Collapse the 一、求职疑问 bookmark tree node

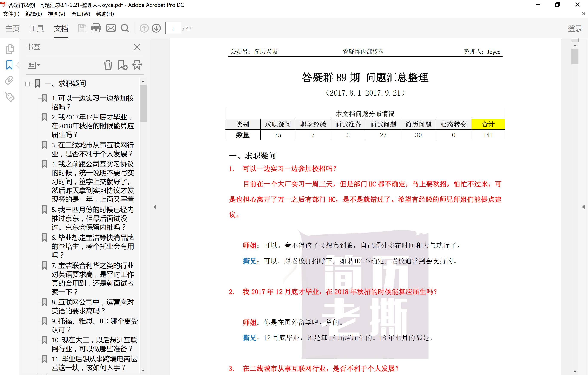coord(28,84)
